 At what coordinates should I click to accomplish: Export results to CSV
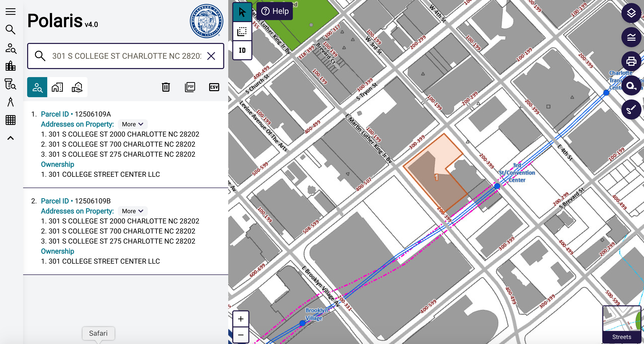(x=214, y=87)
